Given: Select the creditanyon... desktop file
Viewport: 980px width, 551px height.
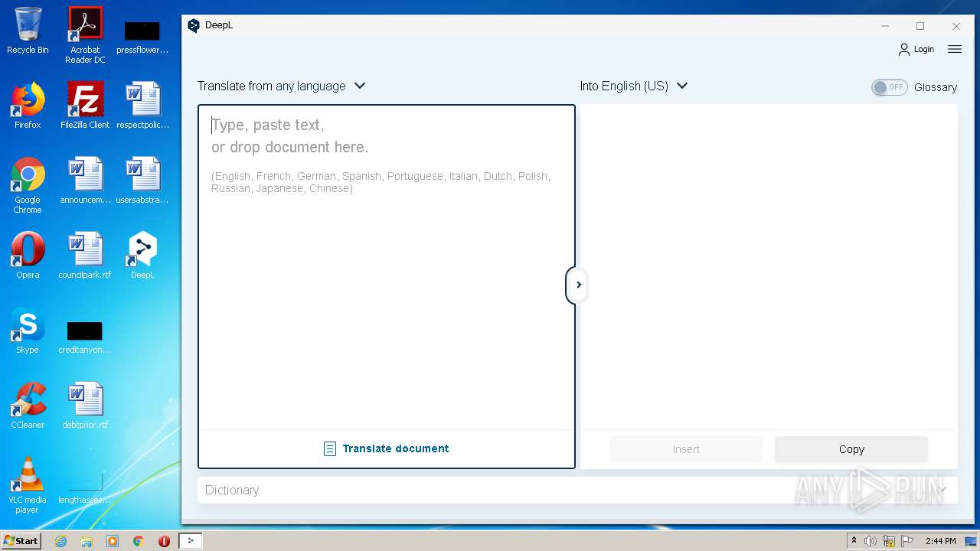Looking at the screenshot, I should click(x=85, y=337).
